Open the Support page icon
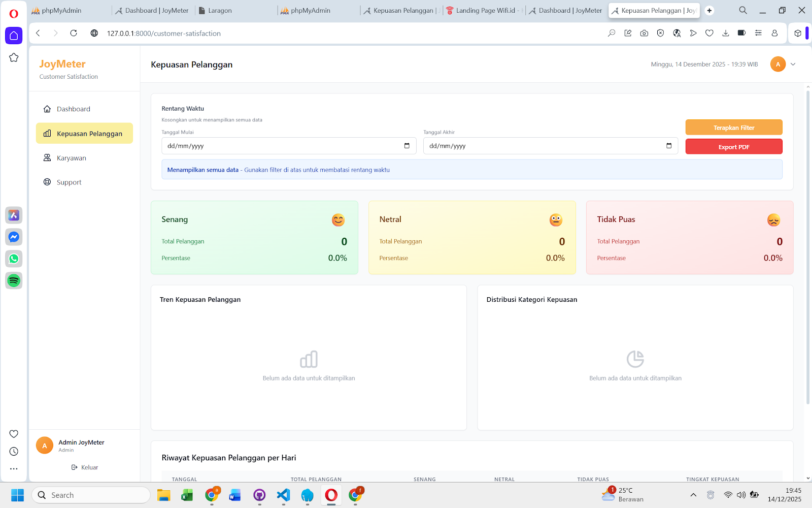Screen dimensions: 812x508 47,182
